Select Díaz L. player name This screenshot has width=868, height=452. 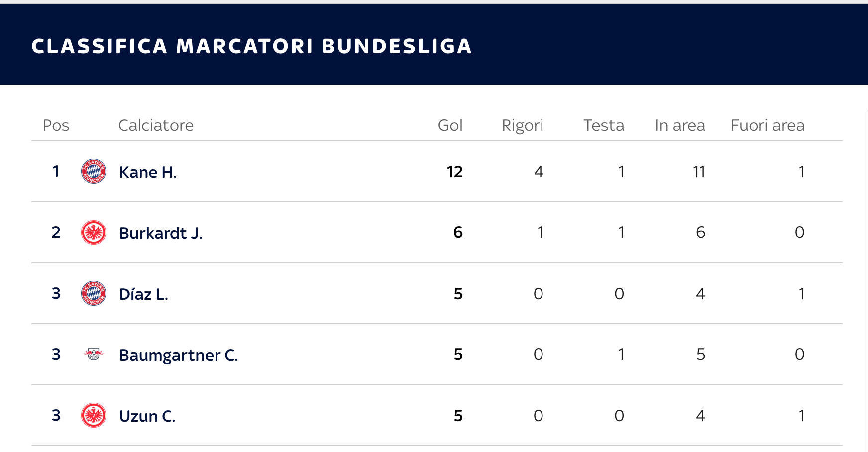point(143,294)
